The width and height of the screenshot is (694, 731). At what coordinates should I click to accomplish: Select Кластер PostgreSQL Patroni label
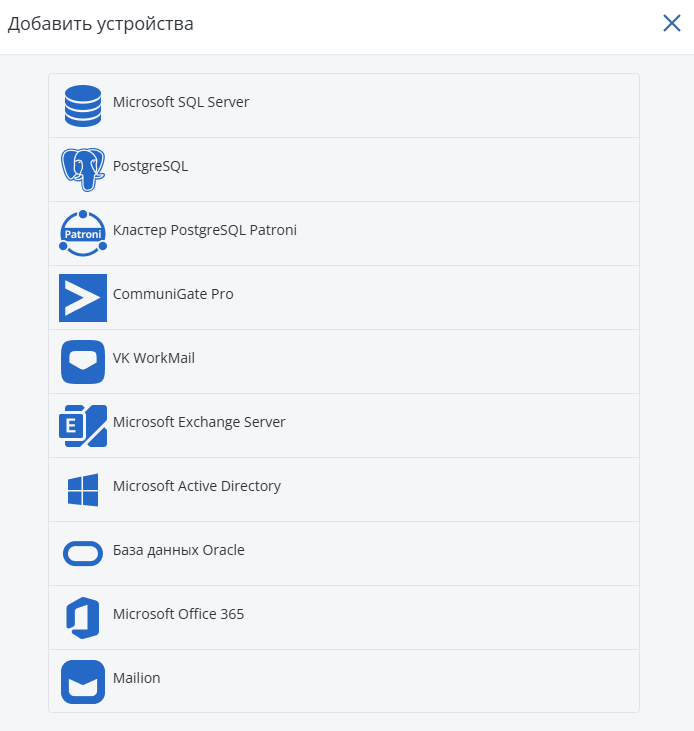coord(205,230)
